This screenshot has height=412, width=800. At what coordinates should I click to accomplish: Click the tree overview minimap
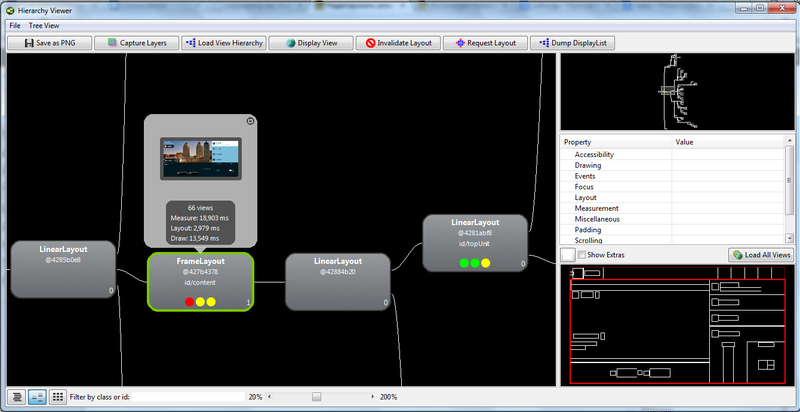point(678,92)
